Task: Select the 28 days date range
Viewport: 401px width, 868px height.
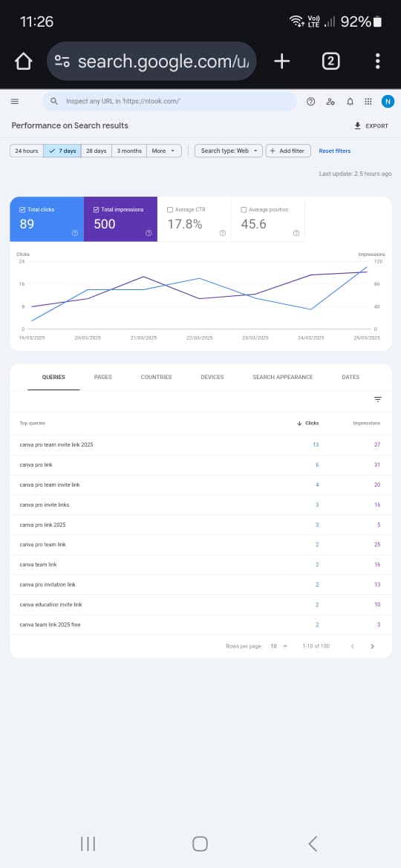Action: coord(97,151)
